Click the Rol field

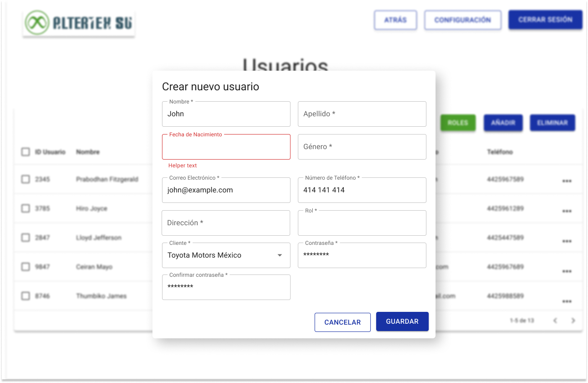click(x=362, y=223)
